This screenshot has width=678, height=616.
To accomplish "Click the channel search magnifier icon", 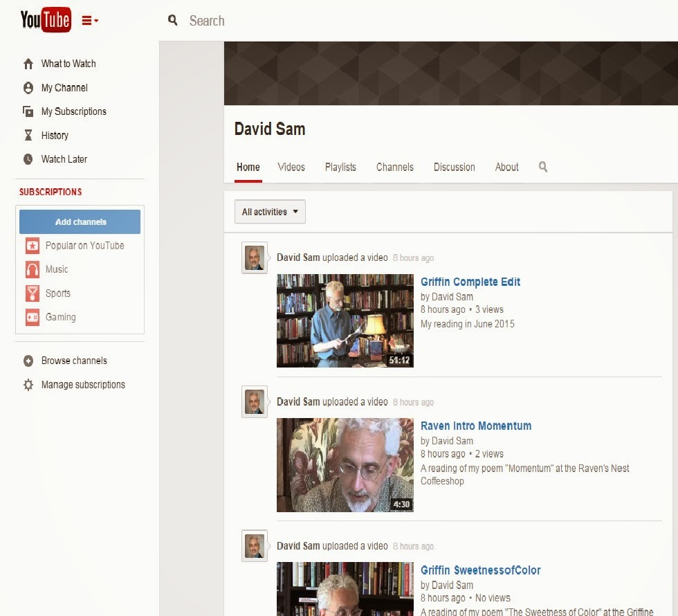I will [543, 167].
